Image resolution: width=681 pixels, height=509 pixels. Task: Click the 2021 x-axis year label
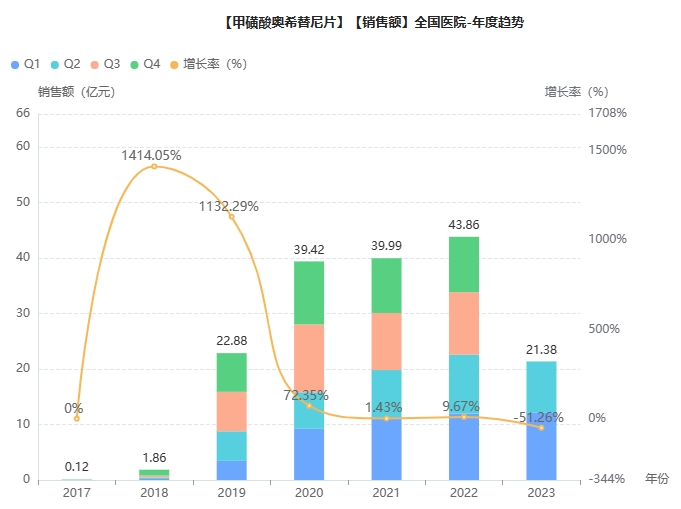coord(387,492)
